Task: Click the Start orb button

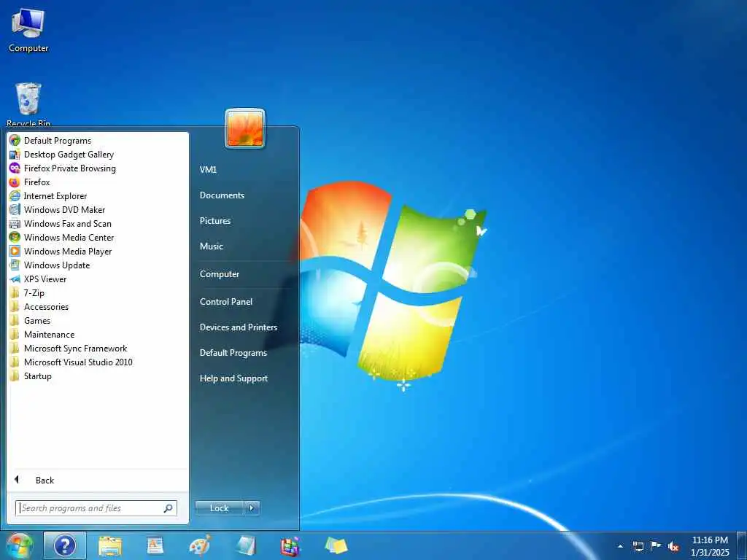Action: (x=19, y=545)
